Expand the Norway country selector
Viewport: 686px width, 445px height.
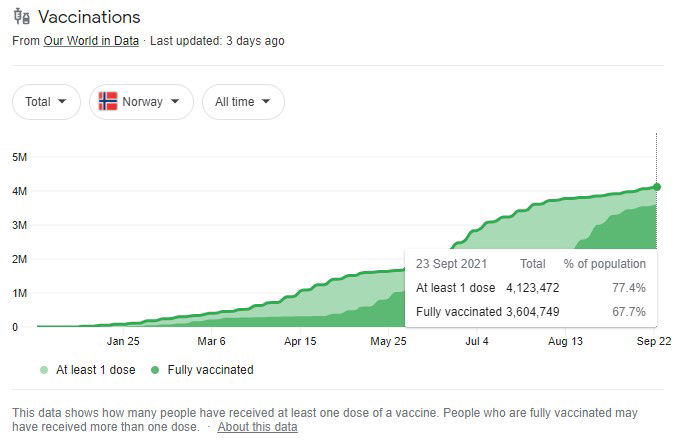point(140,102)
